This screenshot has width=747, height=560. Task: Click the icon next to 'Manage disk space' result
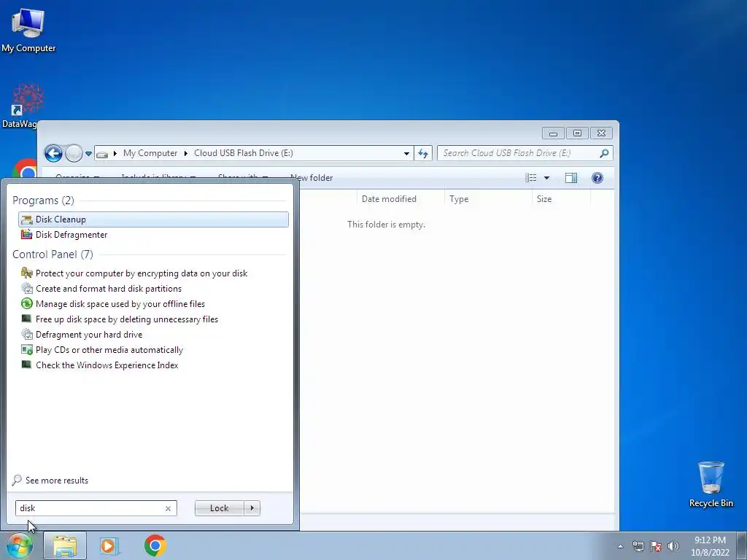[x=27, y=303]
